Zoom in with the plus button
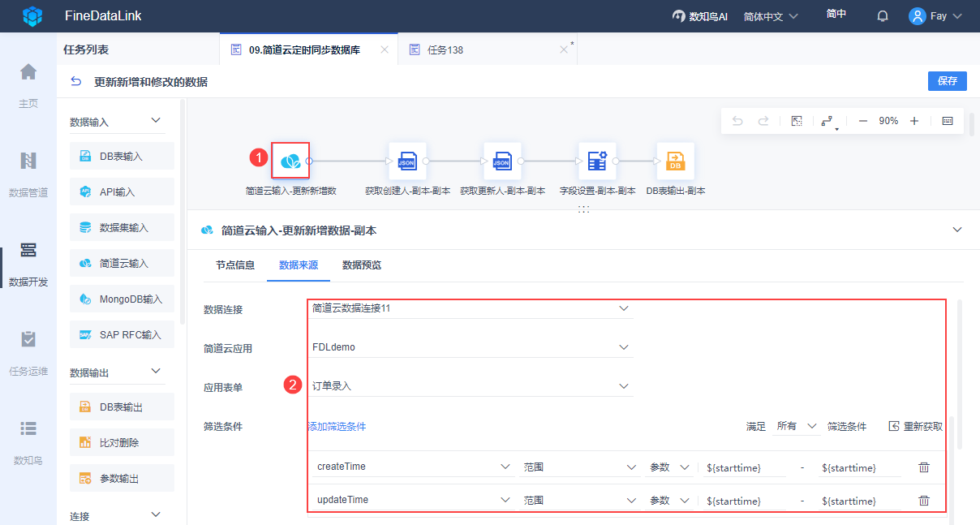Viewport: 980px width, 525px height. click(914, 121)
